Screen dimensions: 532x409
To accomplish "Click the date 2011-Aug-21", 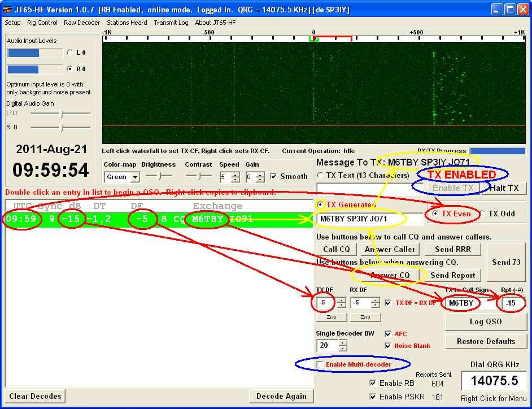I will (51, 149).
